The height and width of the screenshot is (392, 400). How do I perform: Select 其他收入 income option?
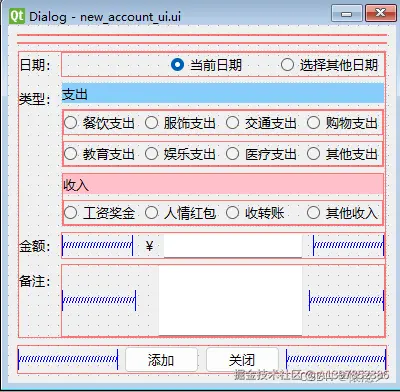pos(342,212)
